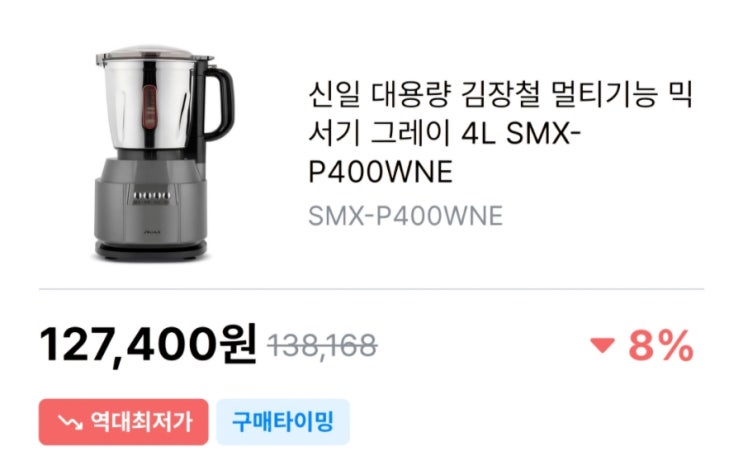Click the 4L capacity text in the title

point(478,133)
